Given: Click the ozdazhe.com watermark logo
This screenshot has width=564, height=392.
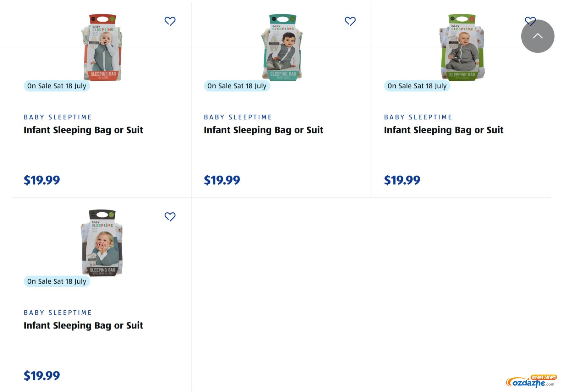Looking at the screenshot, I should click(531, 381).
